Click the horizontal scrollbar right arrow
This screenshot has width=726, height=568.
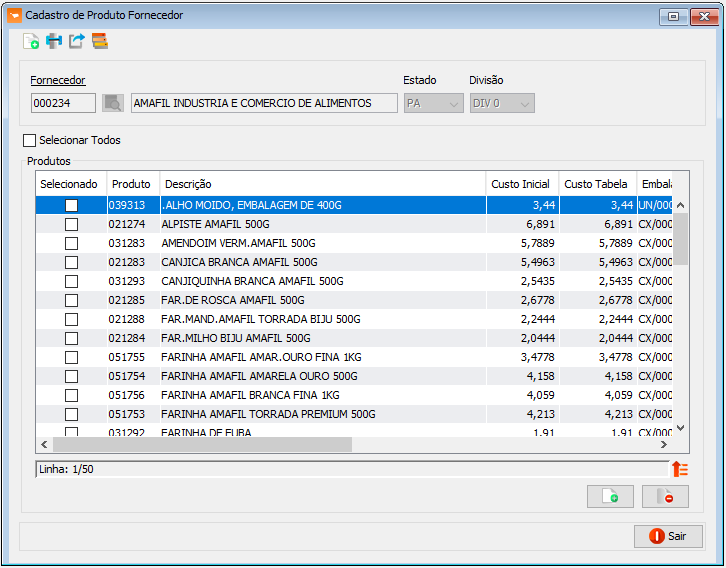(664, 445)
